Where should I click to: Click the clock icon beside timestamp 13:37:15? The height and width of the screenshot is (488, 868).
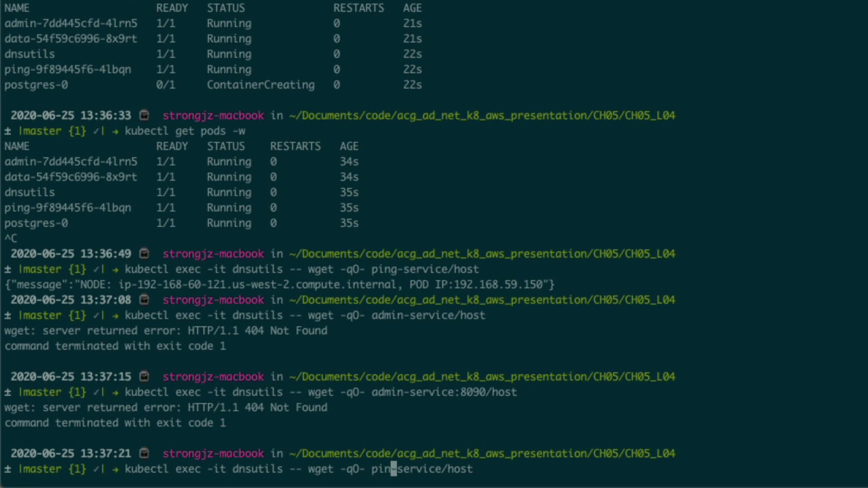pos(144,376)
